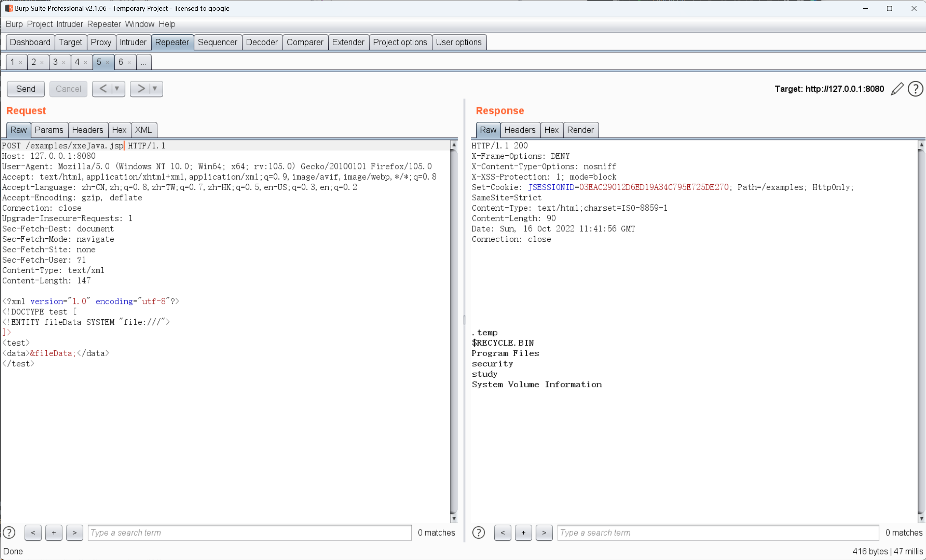
Task: Go forward to next request in history
Action: pos(140,89)
